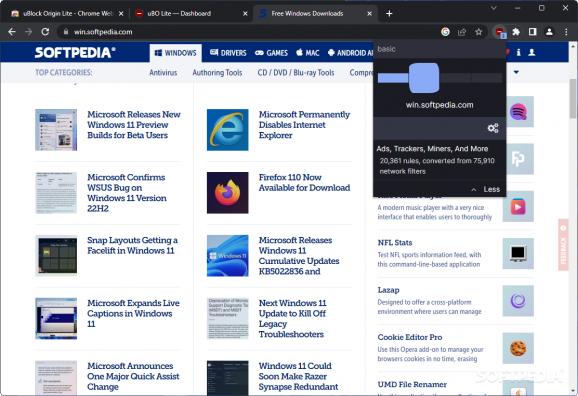Open CD / DVD / Blu-ray Tools category

click(x=296, y=73)
